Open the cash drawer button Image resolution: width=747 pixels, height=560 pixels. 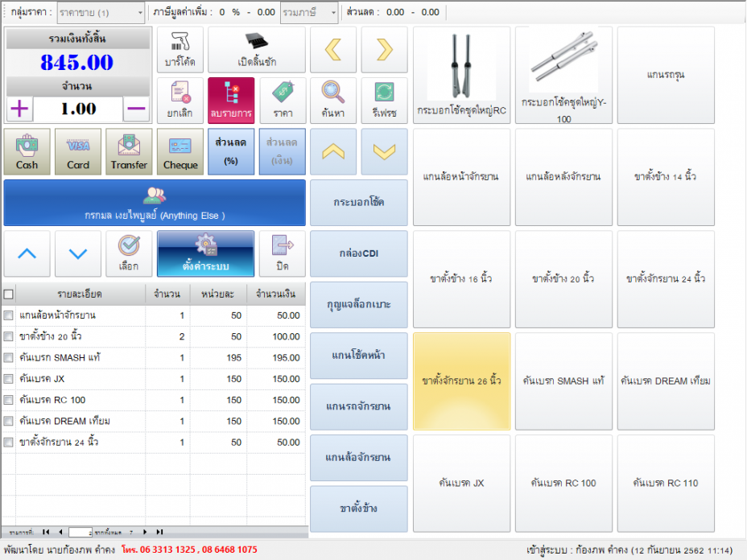click(257, 50)
